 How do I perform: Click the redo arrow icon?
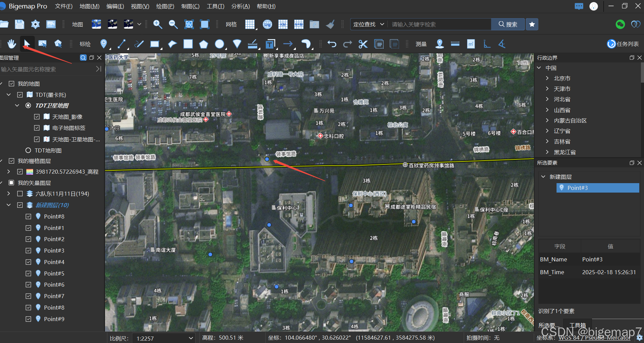coord(347,44)
